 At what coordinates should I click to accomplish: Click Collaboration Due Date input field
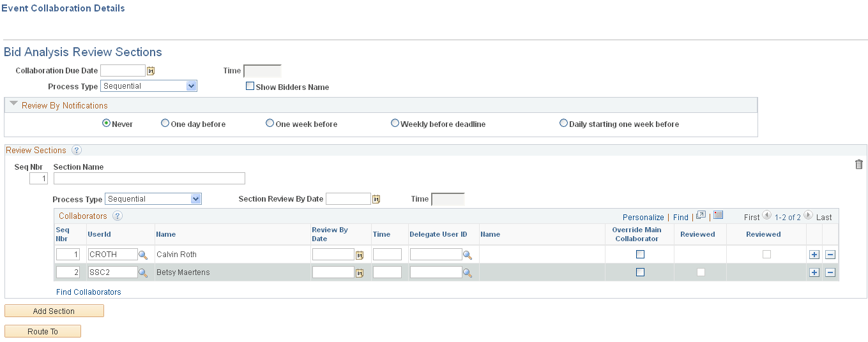pyautogui.click(x=123, y=71)
